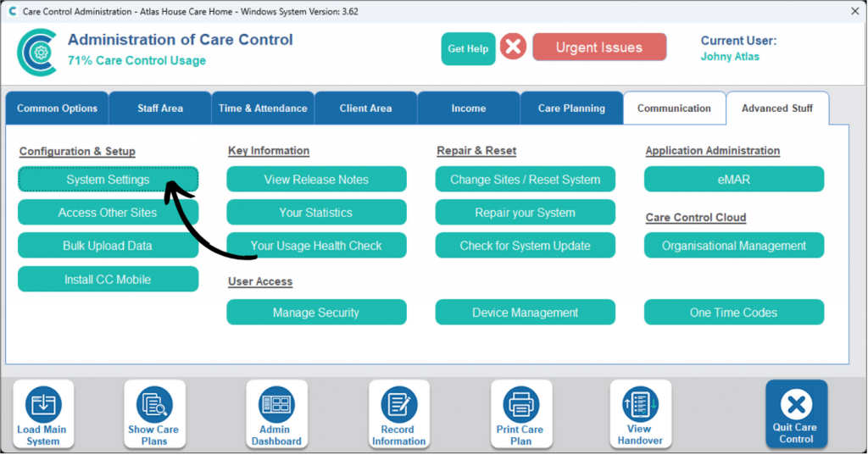
Task: Open Load Main System icon
Action: pyautogui.click(x=43, y=414)
